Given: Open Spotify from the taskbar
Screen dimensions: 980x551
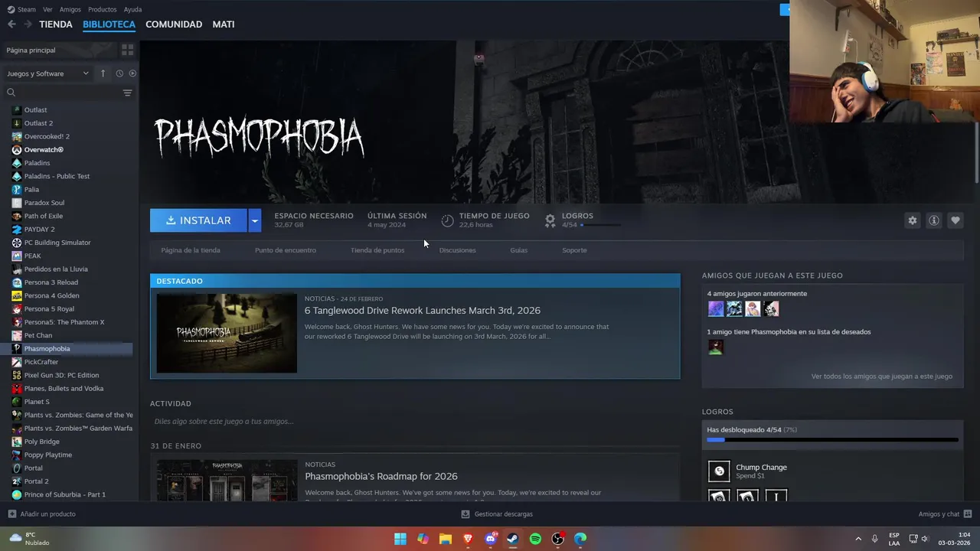Looking at the screenshot, I should click(x=535, y=539).
